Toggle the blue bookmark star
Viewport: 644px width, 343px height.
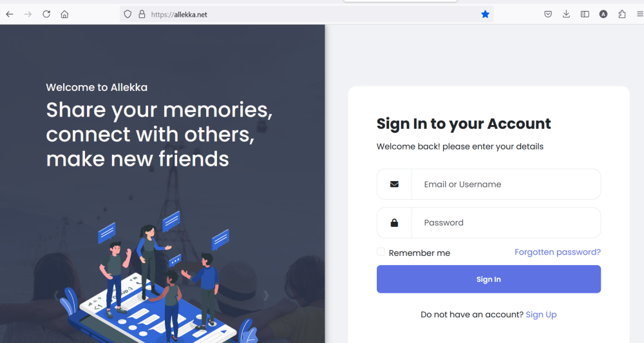[x=485, y=14]
